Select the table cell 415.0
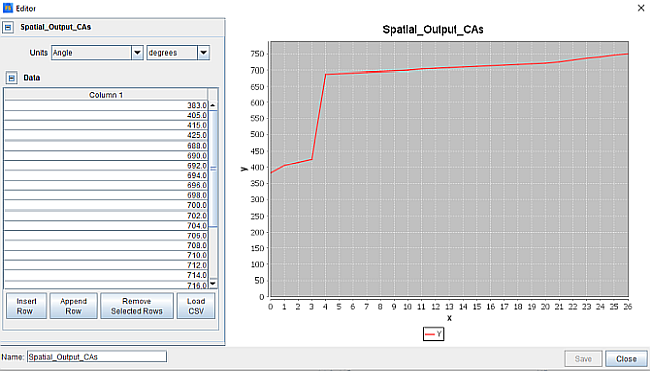Viewport: 650px width, 371px height. 106,125
